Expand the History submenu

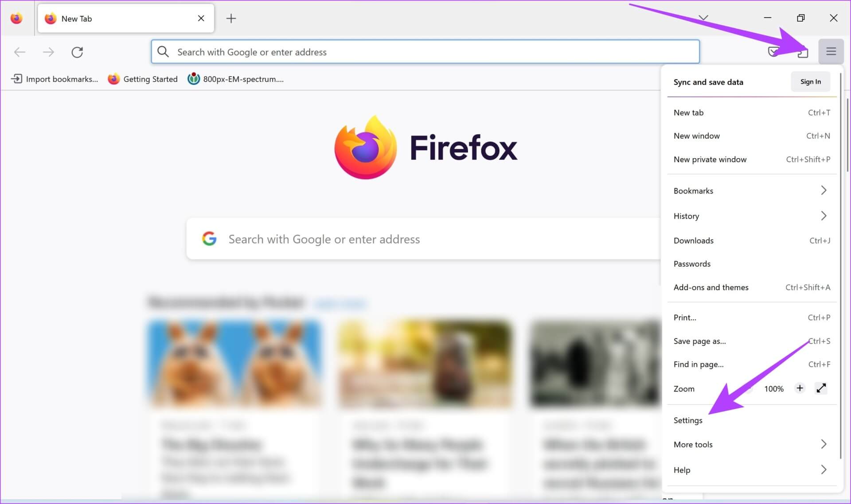(752, 216)
